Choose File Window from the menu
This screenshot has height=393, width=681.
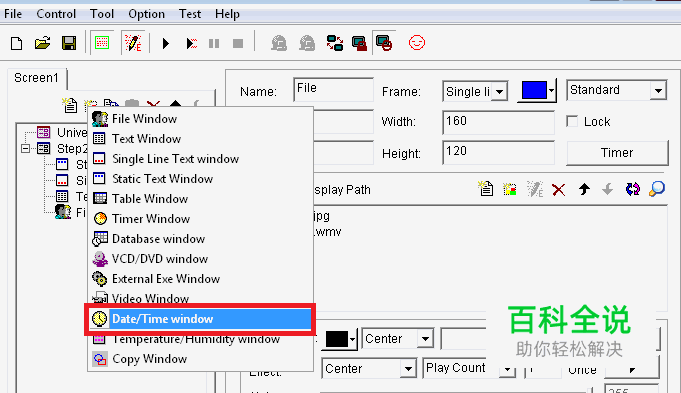click(200, 119)
